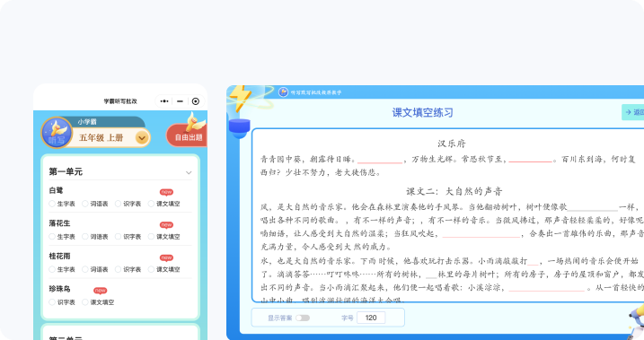Viewport: 644px width, 340px height.
Task: Select 词语表 radio under 落花生
Action: [x=85, y=236]
